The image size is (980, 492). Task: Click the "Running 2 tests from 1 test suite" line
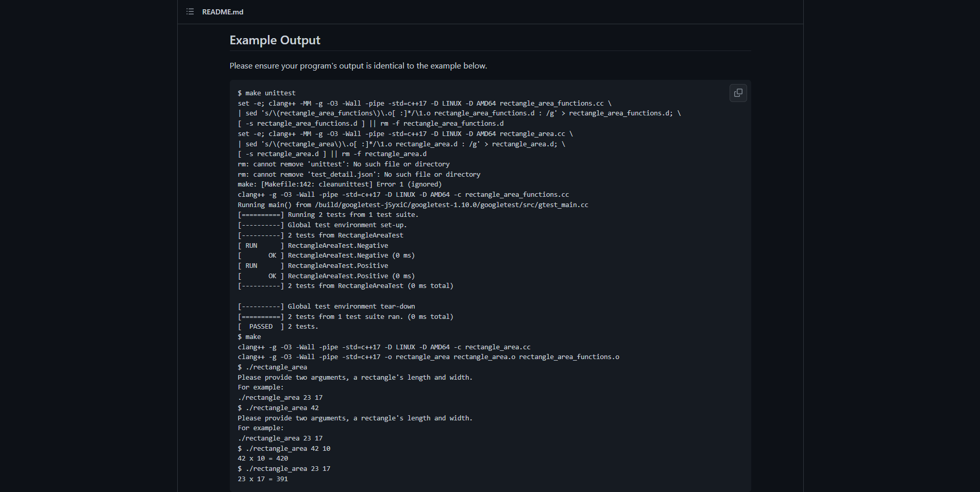(x=328, y=214)
